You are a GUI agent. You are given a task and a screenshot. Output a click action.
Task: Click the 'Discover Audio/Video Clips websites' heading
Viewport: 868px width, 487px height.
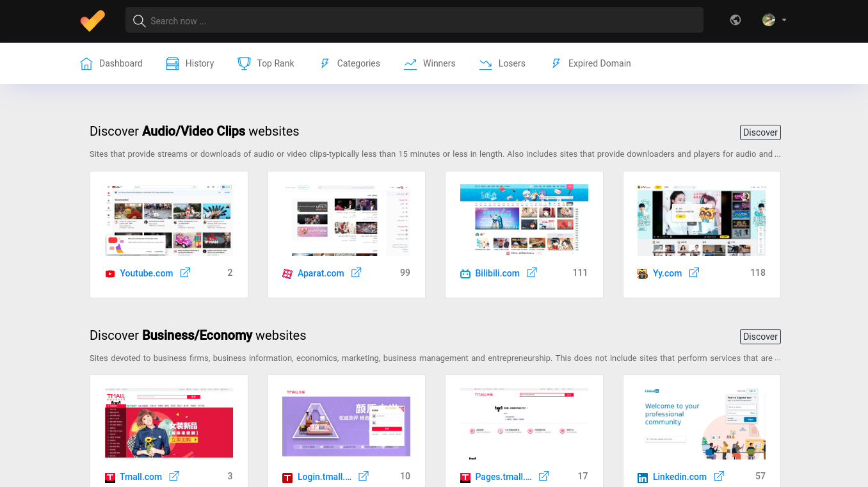(195, 131)
